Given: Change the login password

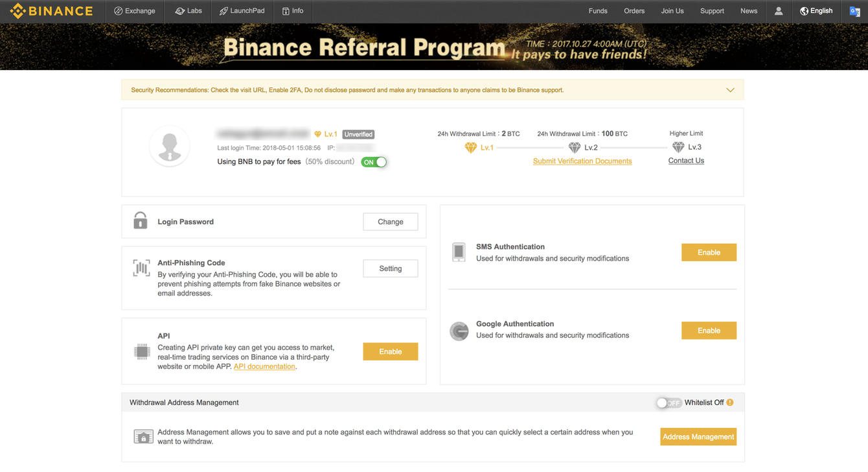Looking at the screenshot, I should [x=390, y=222].
